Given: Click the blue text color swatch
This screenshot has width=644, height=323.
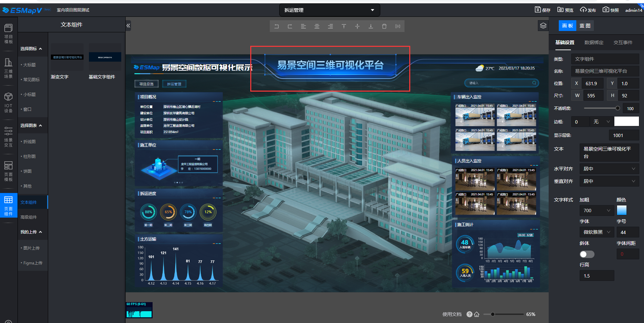Looking at the screenshot, I should click(621, 210).
